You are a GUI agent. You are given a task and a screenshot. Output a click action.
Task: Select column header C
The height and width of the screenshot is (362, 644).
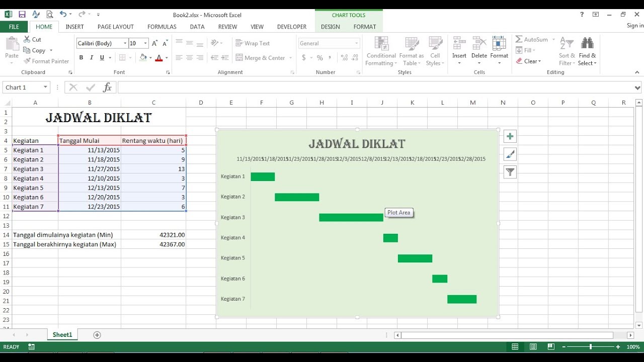click(153, 103)
